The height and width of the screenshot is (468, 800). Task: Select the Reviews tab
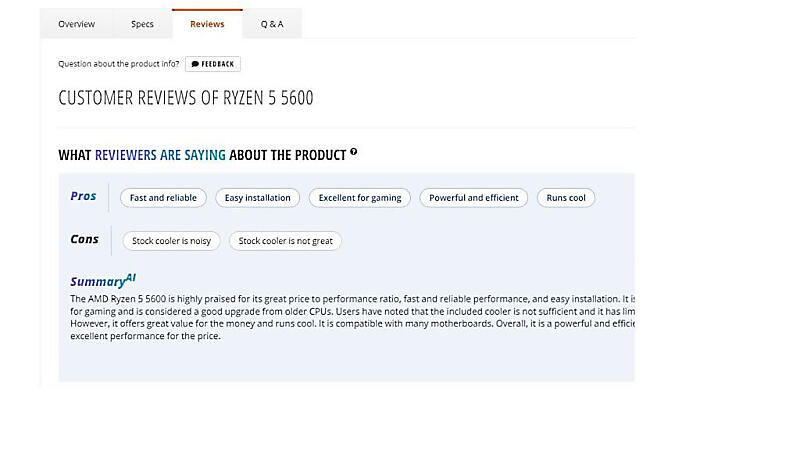tap(207, 24)
